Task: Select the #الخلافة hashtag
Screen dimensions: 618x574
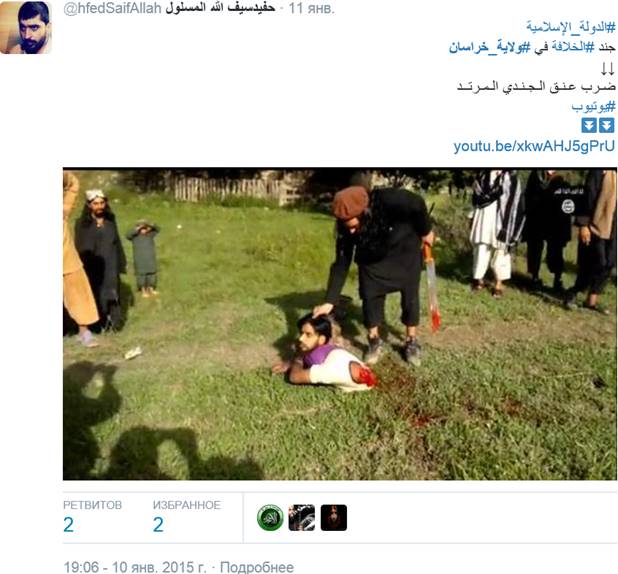Action: point(573,47)
